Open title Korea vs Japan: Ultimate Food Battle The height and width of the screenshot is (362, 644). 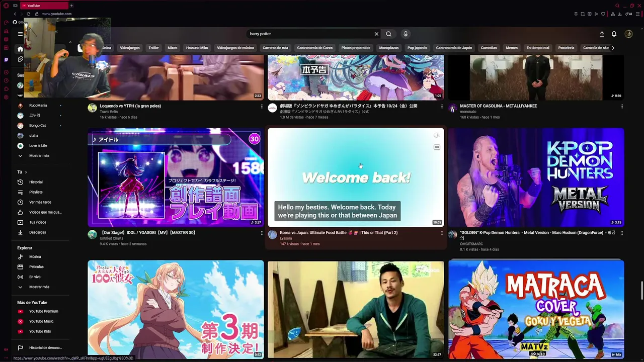click(x=339, y=233)
